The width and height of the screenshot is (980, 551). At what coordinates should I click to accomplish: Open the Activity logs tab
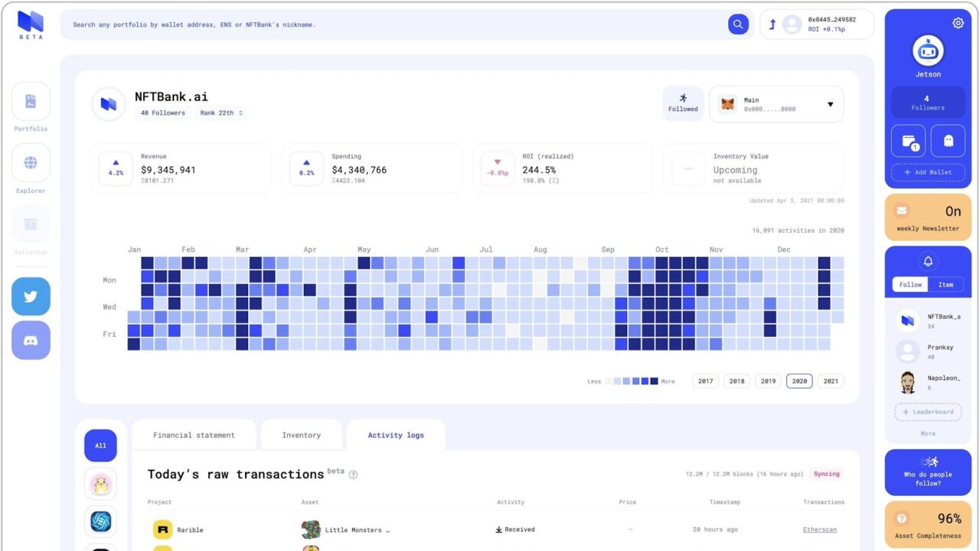[396, 435]
